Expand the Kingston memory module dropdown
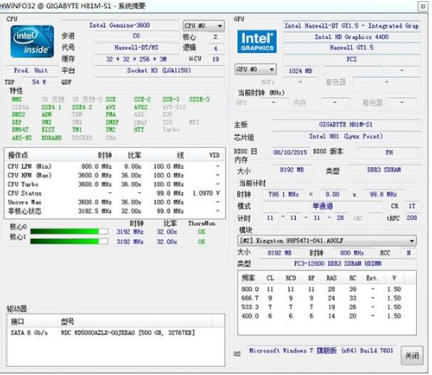The height and width of the screenshot is (375, 432). pos(327,240)
